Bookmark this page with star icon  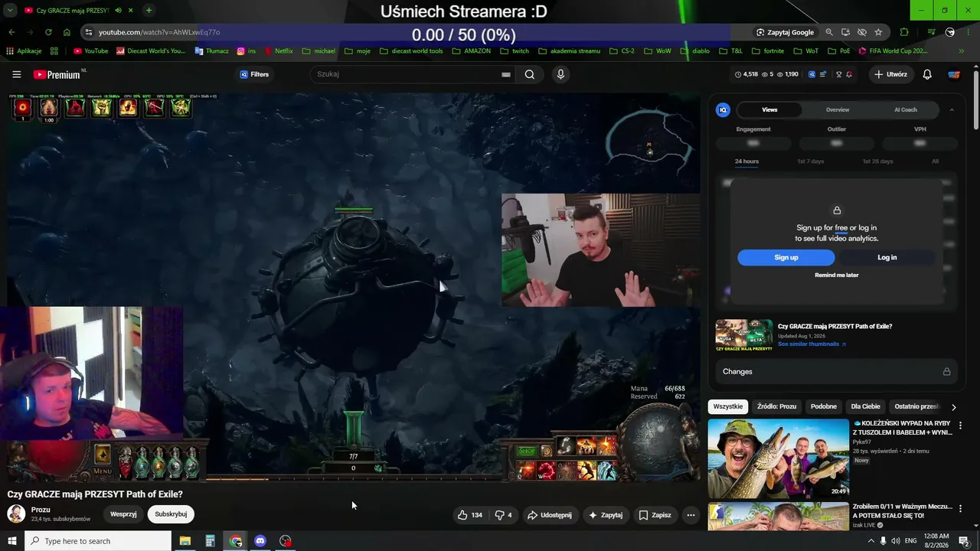click(x=878, y=32)
